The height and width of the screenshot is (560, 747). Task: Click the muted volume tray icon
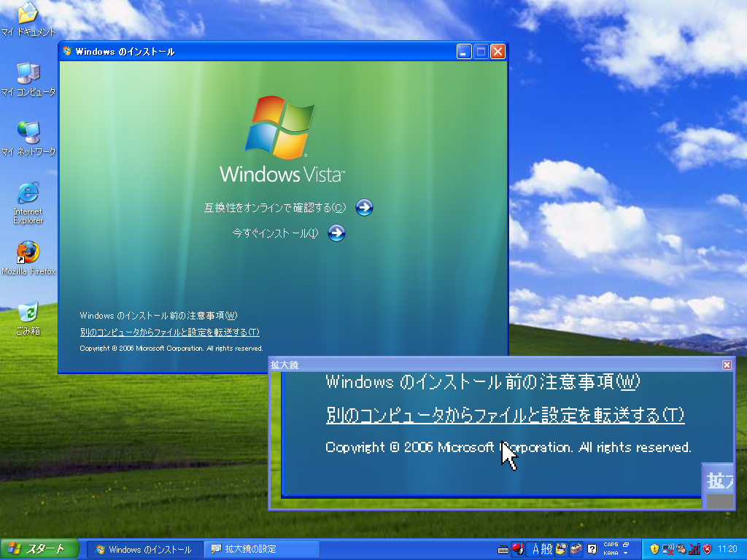pyautogui.click(x=681, y=549)
